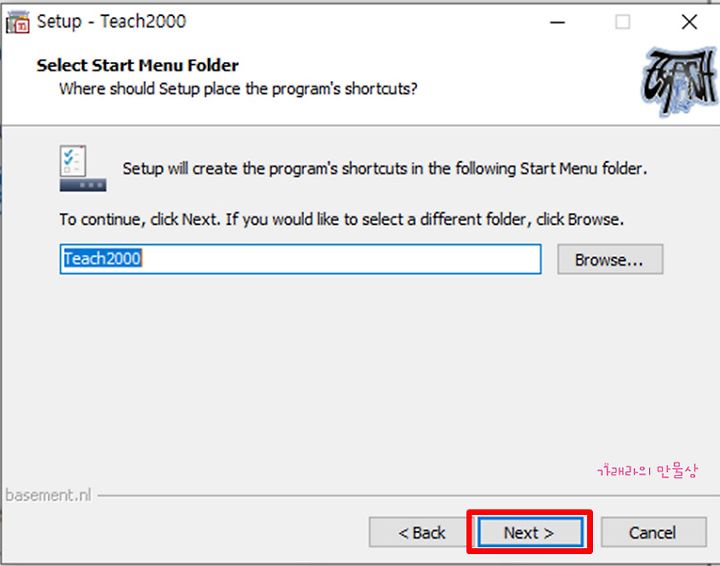The width and height of the screenshot is (720, 566).
Task: Click the disabled maximize window button
Action: [622, 22]
